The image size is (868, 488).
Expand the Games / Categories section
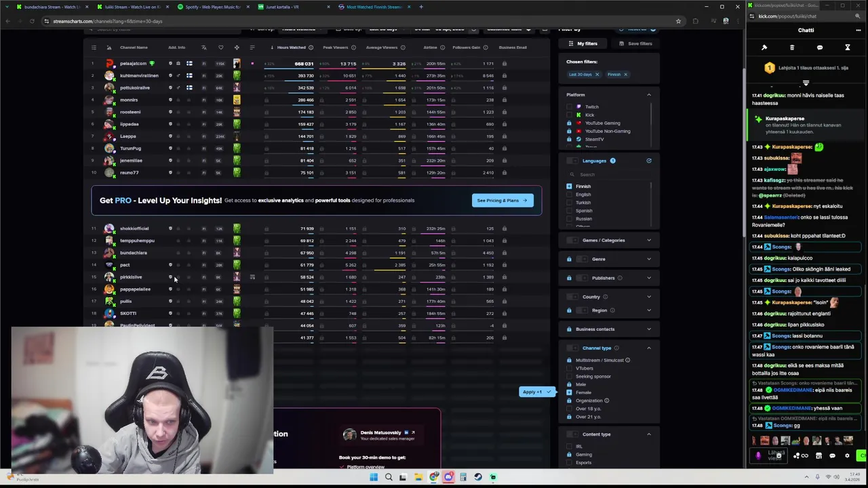649,240
